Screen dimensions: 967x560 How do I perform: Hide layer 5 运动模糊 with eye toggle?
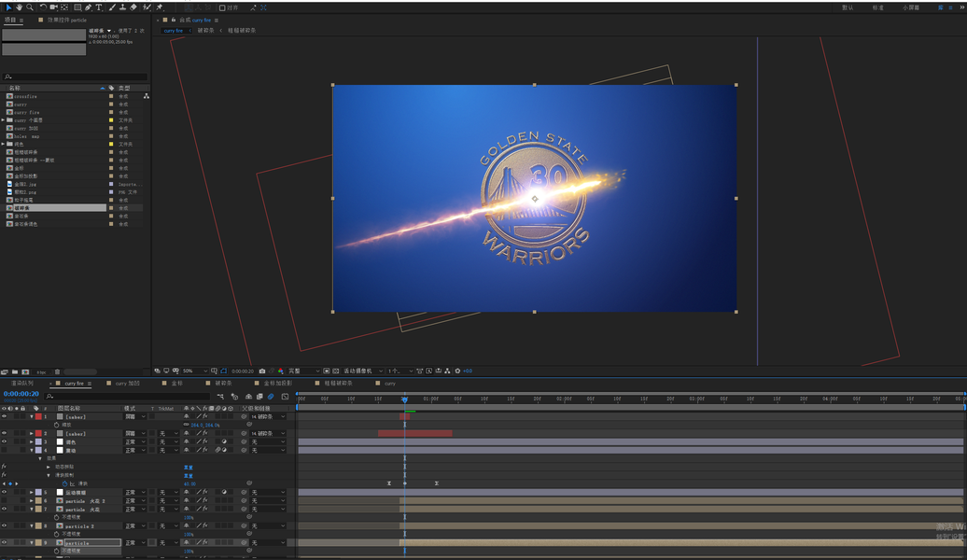[x=5, y=492]
